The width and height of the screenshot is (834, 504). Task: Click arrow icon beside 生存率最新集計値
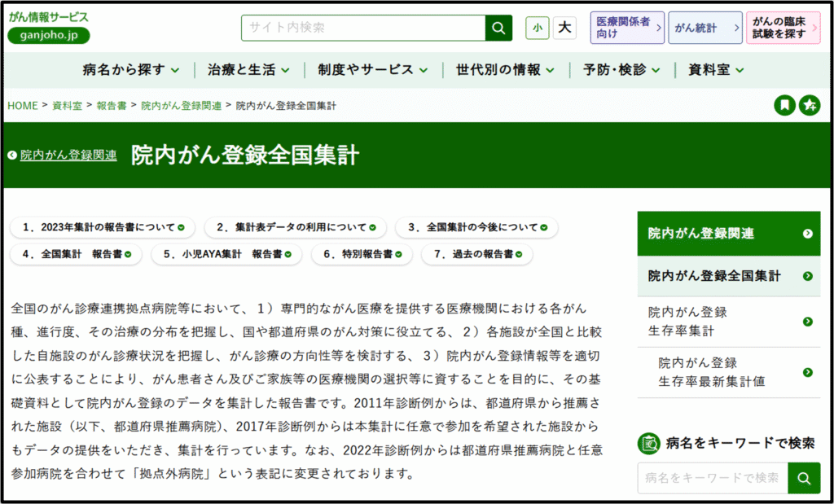[x=807, y=372]
